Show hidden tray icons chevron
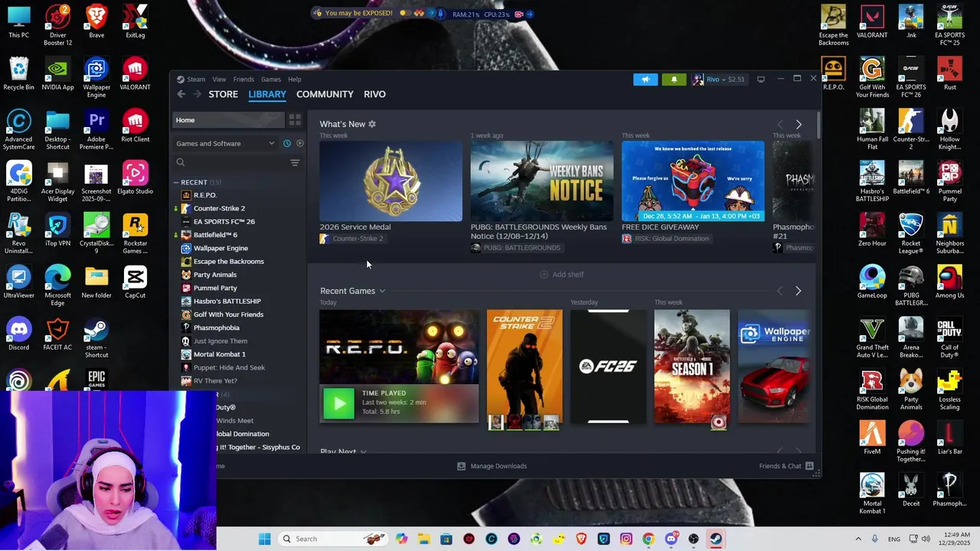Image resolution: width=980 pixels, height=551 pixels. point(859,539)
